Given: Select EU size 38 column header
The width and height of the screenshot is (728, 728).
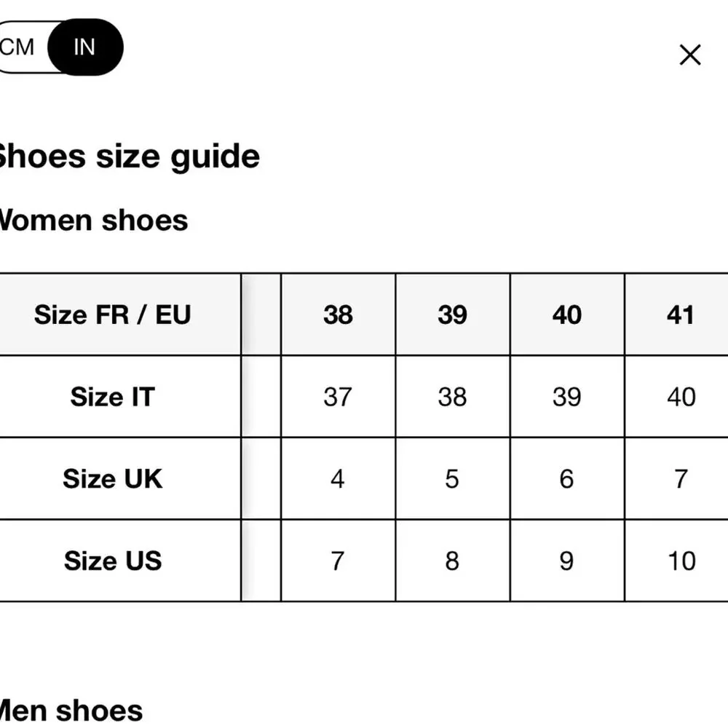Looking at the screenshot, I should point(338,314).
